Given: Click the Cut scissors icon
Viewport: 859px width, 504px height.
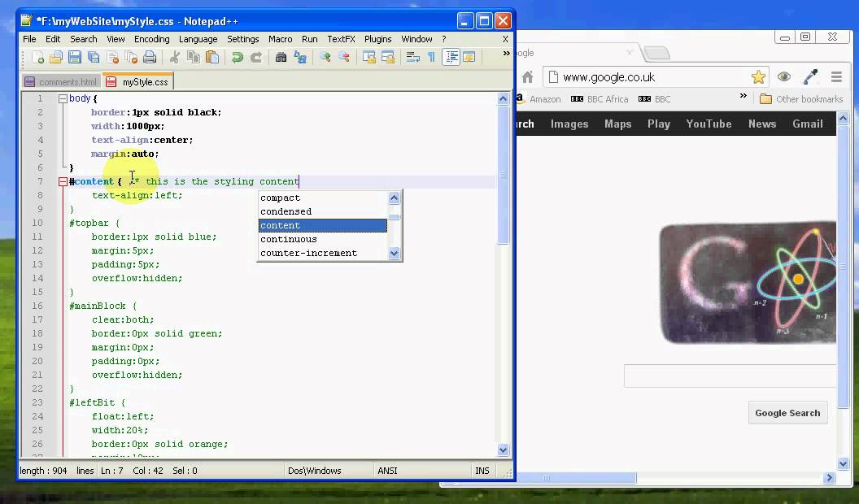Looking at the screenshot, I should 174,58.
